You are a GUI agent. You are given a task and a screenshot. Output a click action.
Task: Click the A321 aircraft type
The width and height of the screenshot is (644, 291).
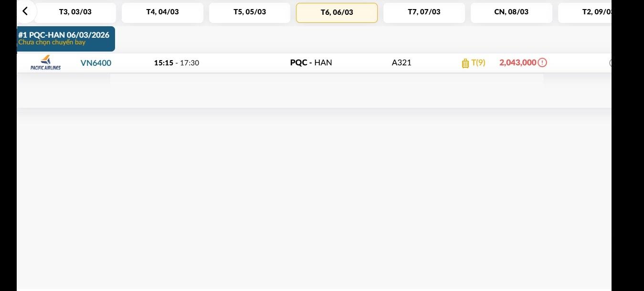coord(401,62)
